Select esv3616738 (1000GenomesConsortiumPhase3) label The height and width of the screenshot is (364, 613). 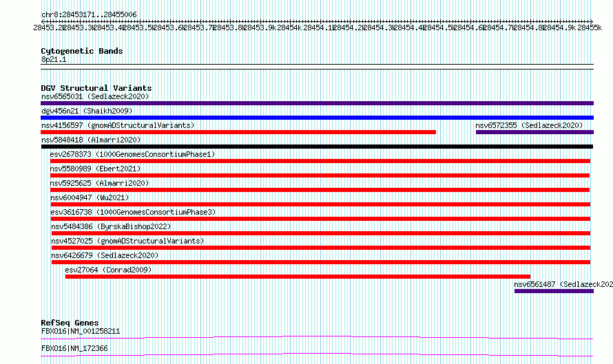click(133, 212)
